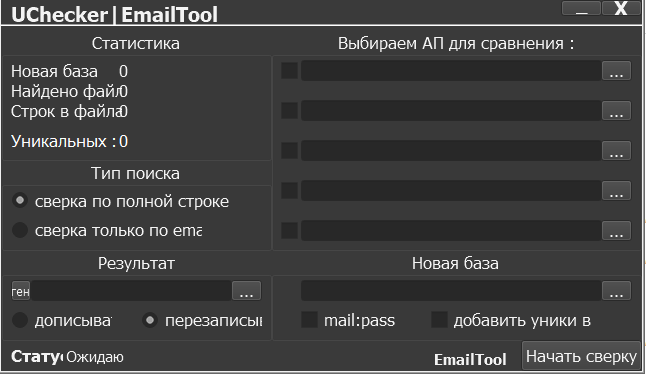Viewport: 646px width, 374px height.
Task: Browse file for first comparison row
Action: pos(616,71)
